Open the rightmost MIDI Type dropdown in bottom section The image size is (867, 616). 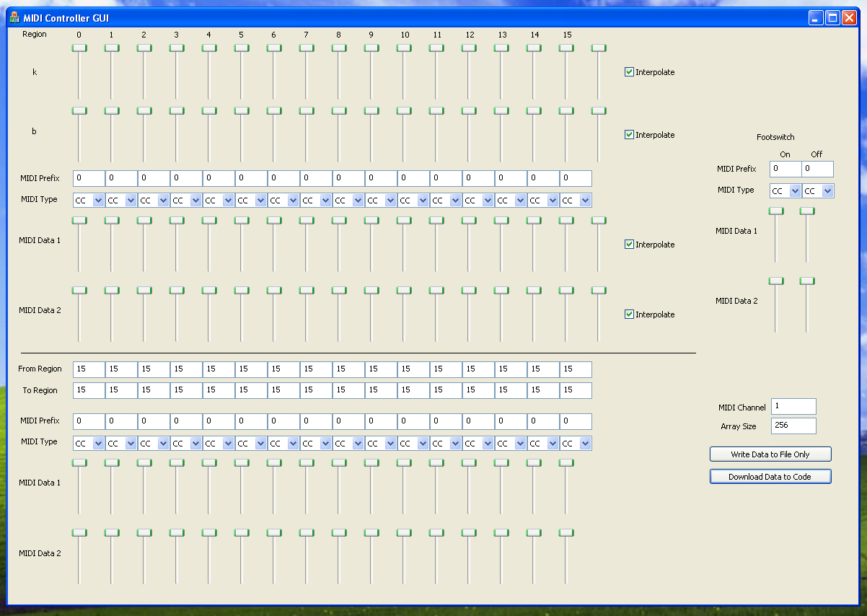(585, 444)
